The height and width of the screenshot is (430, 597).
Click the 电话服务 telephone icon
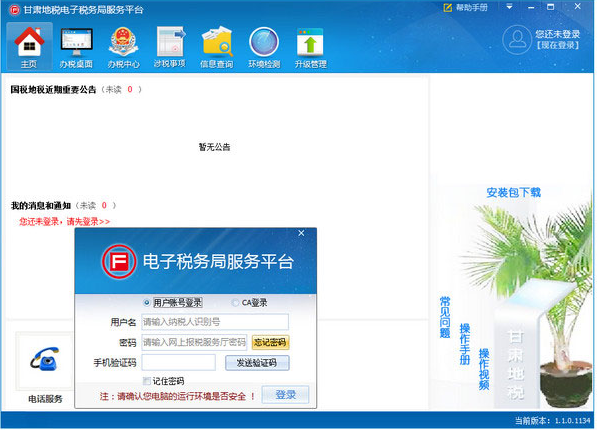[x=45, y=358]
